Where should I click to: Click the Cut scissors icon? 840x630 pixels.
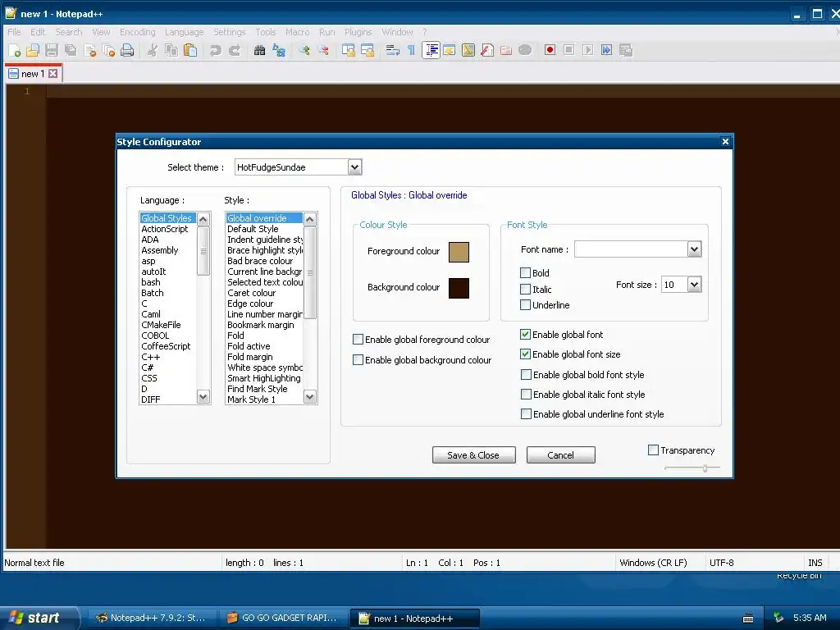pos(153,50)
